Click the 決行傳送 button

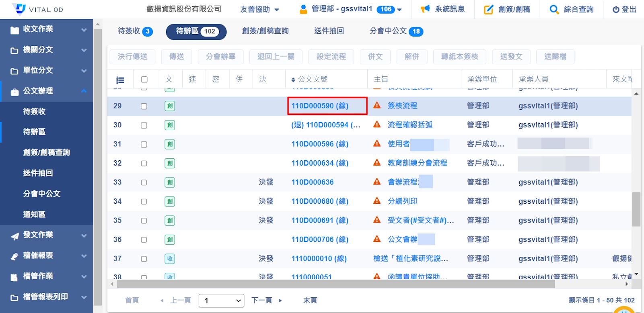[x=133, y=57]
